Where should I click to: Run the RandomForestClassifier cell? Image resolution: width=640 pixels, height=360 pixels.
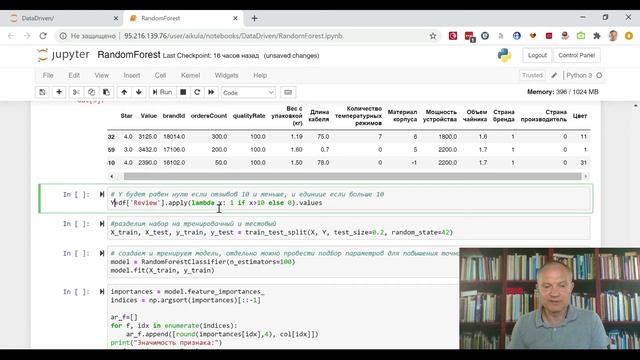click(102, 253)
